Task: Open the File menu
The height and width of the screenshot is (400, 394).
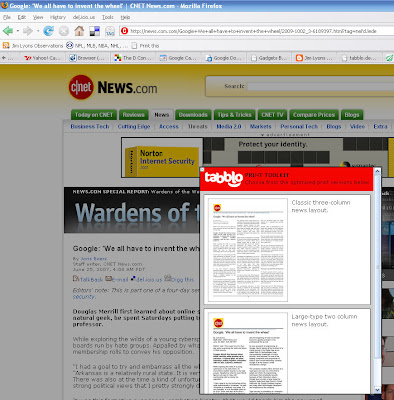Action: pos(7,17)
